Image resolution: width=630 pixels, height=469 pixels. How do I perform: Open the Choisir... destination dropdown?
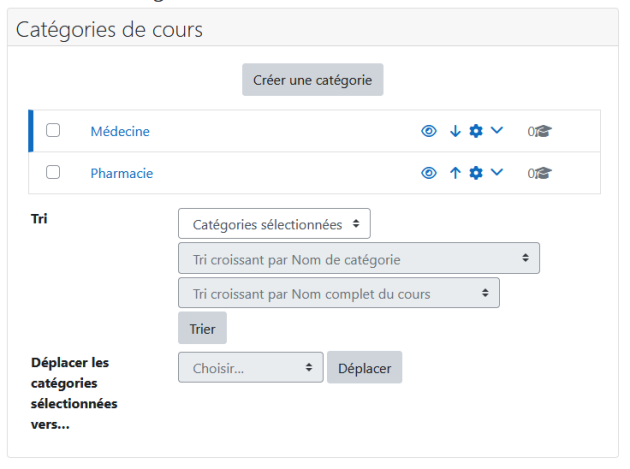coord(251,367)
